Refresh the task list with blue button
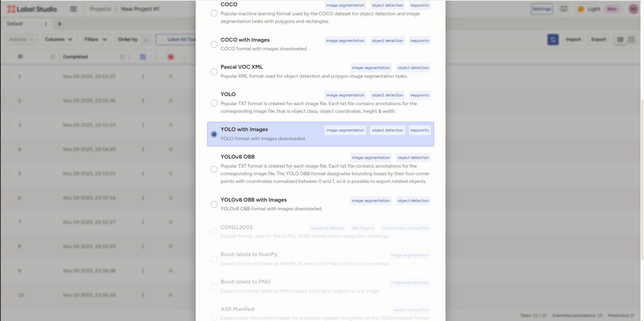This screenshot has width=644, height=321. pos(553,40)
